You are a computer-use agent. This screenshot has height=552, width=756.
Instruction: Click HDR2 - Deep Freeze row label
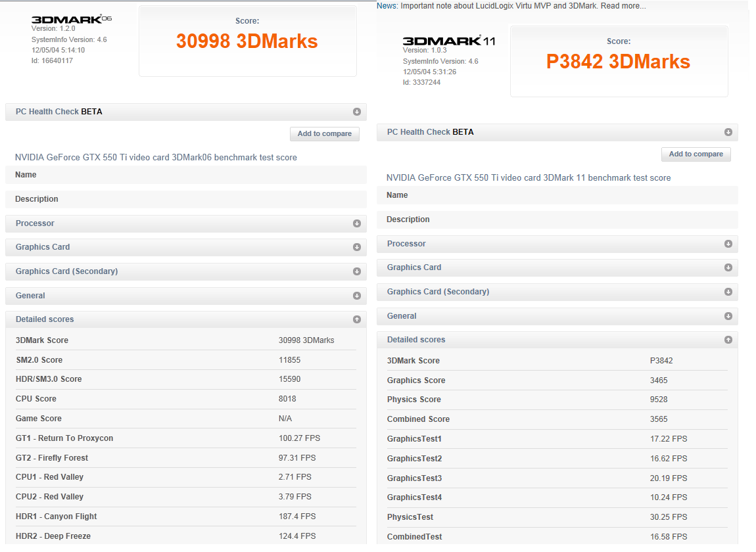53,537
